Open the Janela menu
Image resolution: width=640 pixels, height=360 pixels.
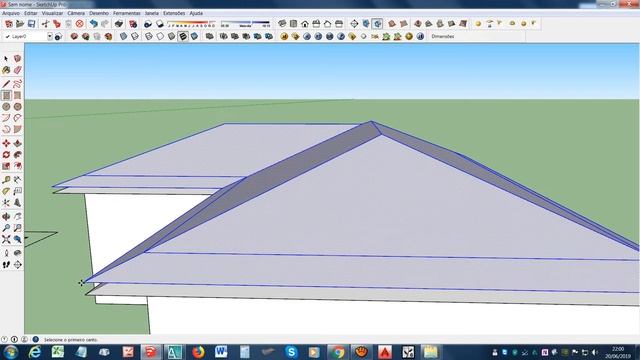pos(152,13)
